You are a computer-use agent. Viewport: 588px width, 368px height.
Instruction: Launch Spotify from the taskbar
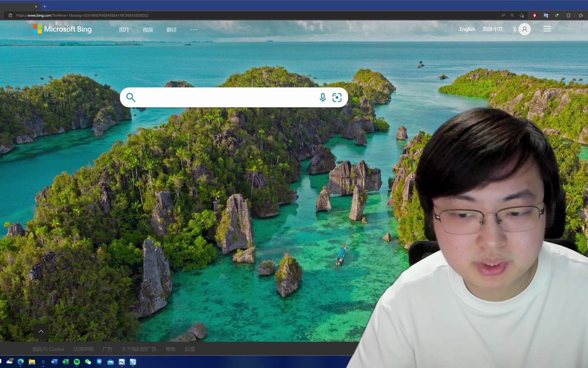pyautogui.click(x=77, y=362)
